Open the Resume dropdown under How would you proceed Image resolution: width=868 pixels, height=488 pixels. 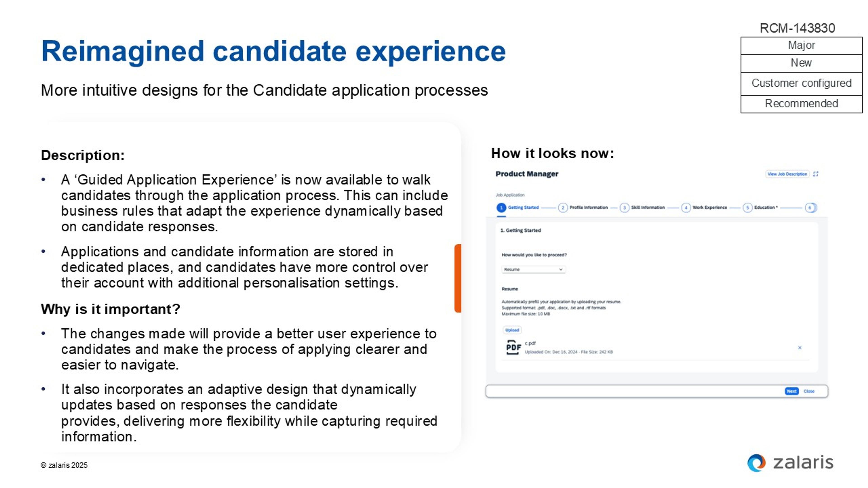pyautogui.click(x=533, y=270)
